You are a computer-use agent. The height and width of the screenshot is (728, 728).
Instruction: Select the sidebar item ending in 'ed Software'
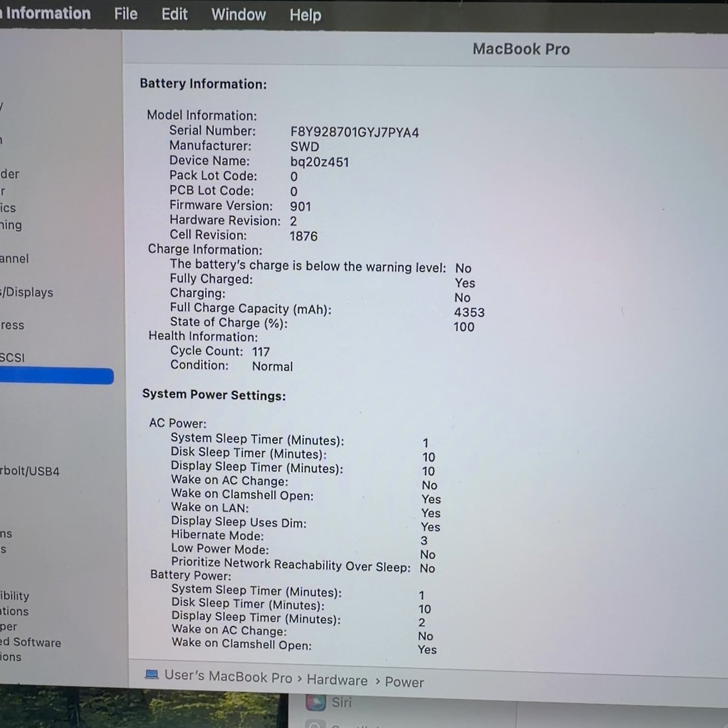pyautogui.click(x=31, y=642)
